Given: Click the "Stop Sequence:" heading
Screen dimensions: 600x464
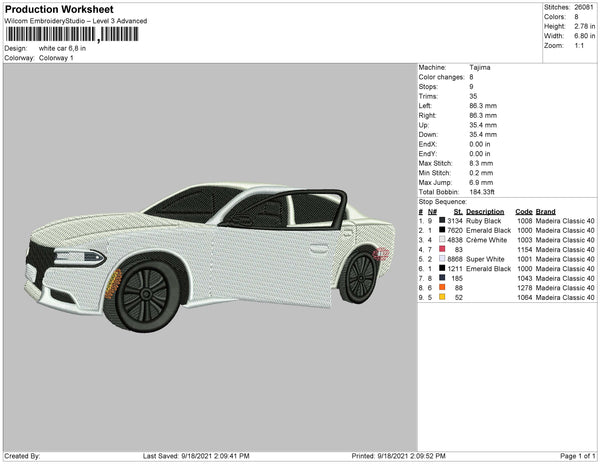Looking at the screenshot, I should click(x=443, y=202).
